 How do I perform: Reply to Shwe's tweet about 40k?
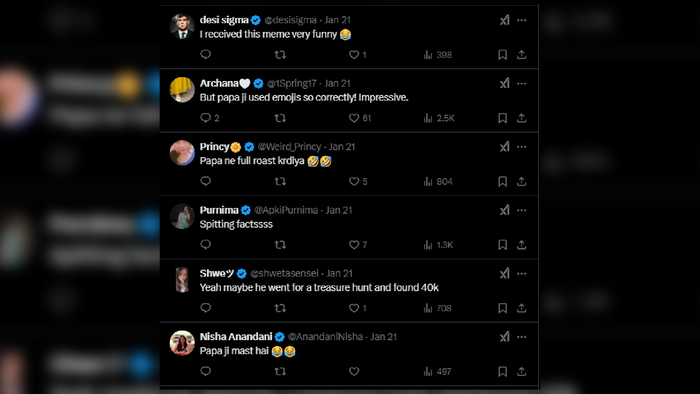point(205,308)
